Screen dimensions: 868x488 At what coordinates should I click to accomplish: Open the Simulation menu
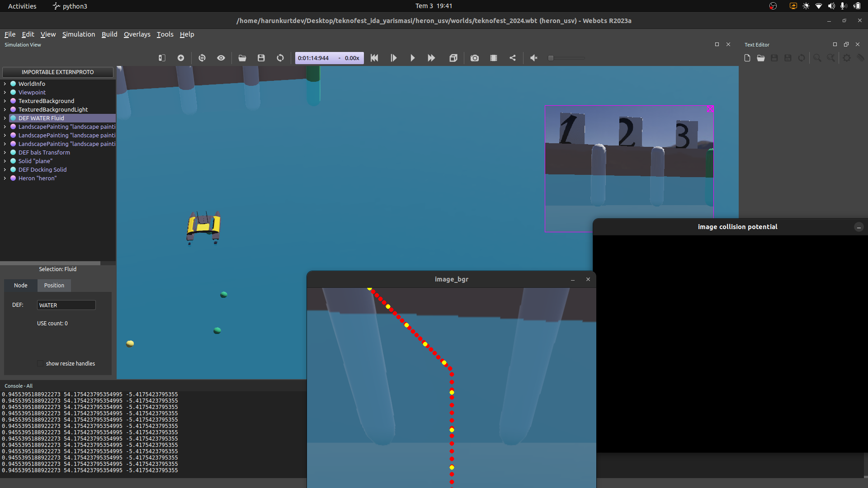(x=79, y=34)
